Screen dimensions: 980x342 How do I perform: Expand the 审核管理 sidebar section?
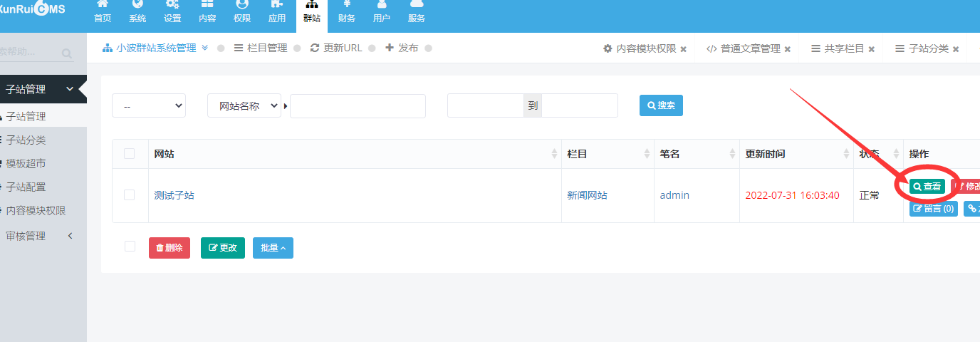tap(39, 236)
